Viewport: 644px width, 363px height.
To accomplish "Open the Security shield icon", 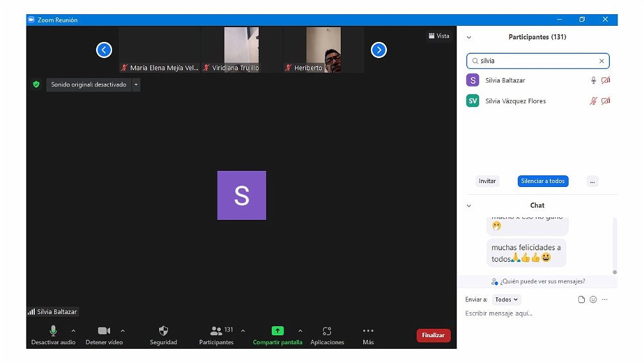I will 164,331.
